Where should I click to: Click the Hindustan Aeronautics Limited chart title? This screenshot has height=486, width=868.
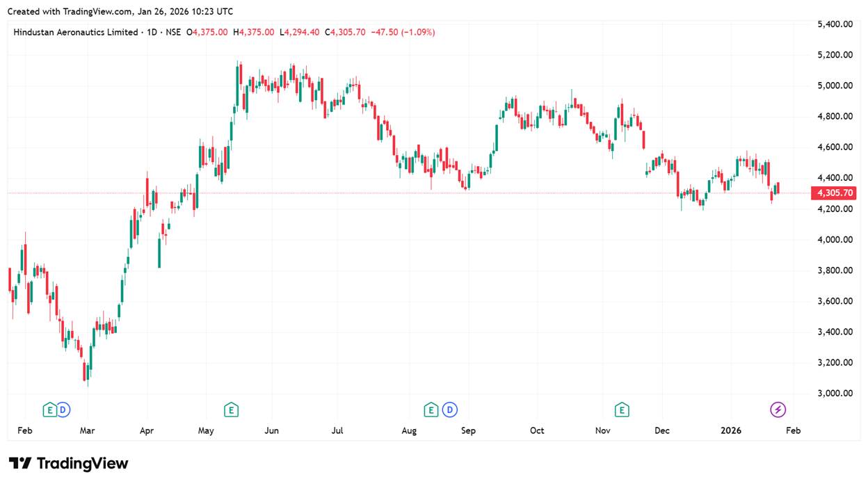coord(76,32)
